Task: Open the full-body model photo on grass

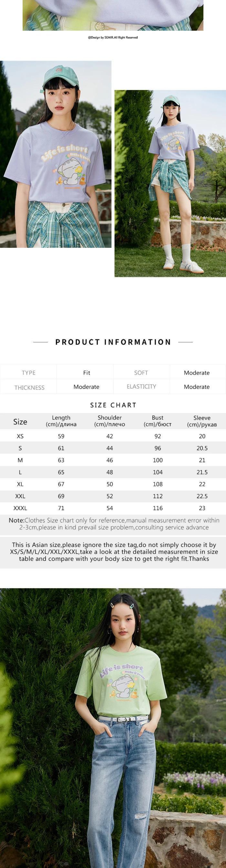Action: coord(170,183)
